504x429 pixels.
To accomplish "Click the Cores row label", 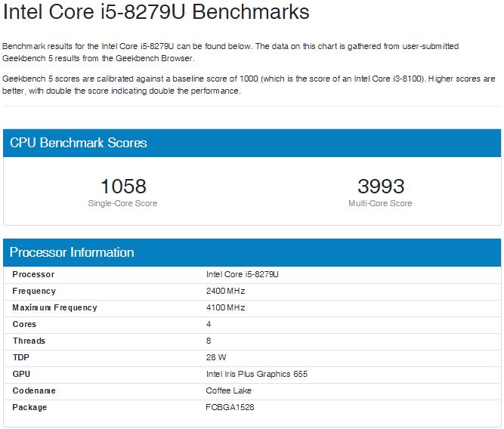I will point(24,324).
